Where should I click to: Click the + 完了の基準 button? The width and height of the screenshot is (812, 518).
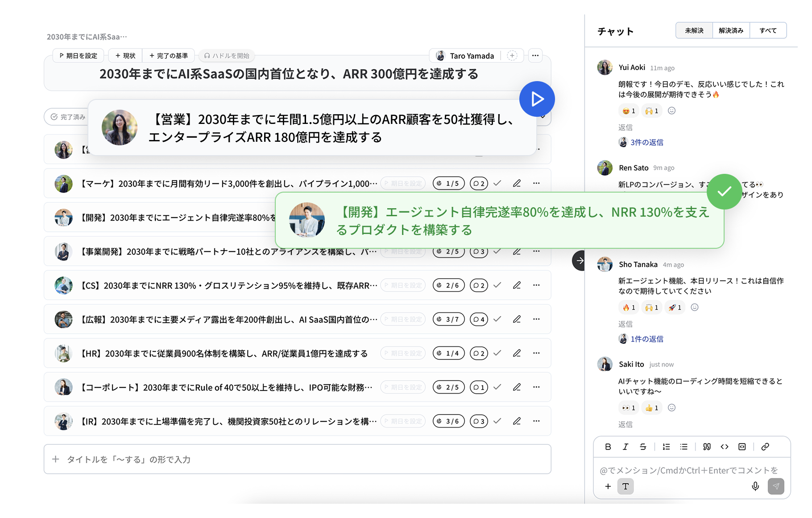point(169,56)
